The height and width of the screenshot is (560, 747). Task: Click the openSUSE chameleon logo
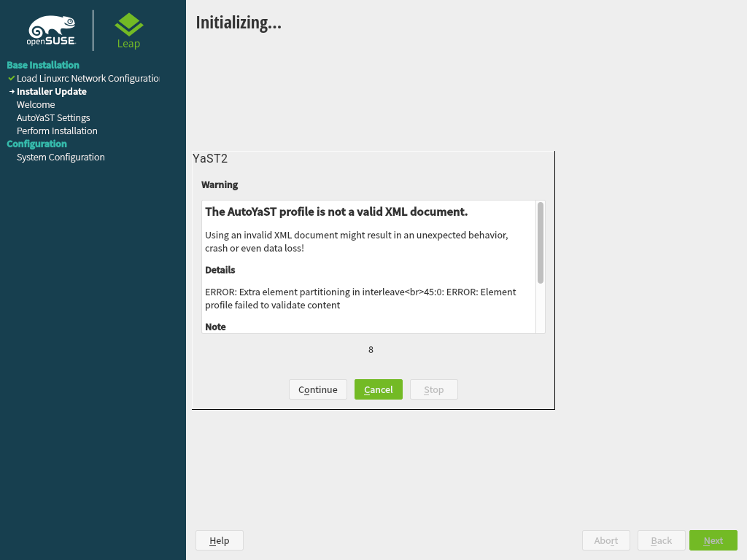tap(52, 31)
